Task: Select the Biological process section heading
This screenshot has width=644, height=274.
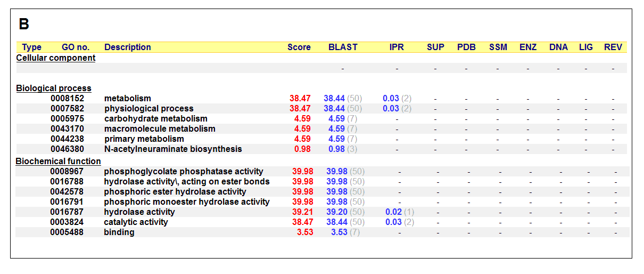Action: point(54,88)
